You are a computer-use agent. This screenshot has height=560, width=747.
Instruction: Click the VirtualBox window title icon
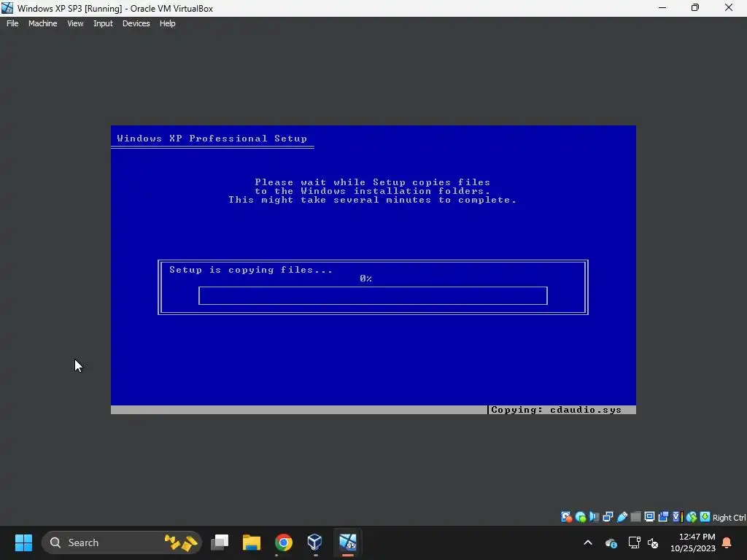click(x=7, y=8)
